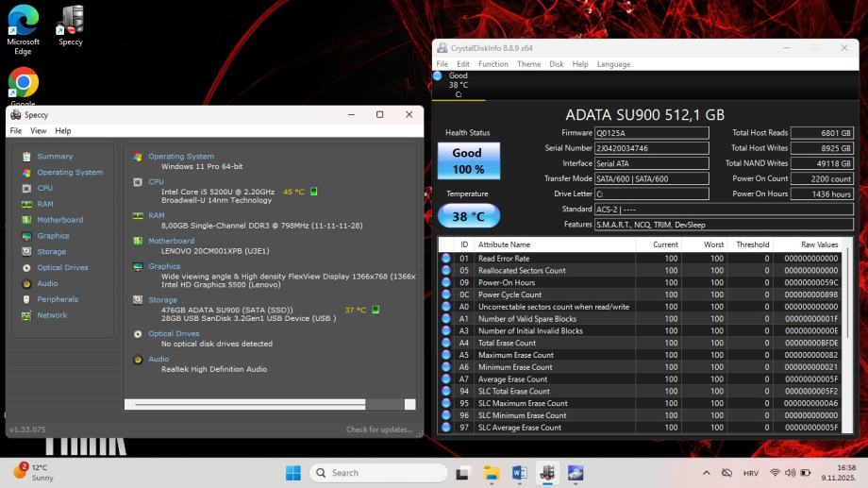Screen dimensions: 868x488
Task: Open Speccy Help menu
Action: [x=63, y=130]
